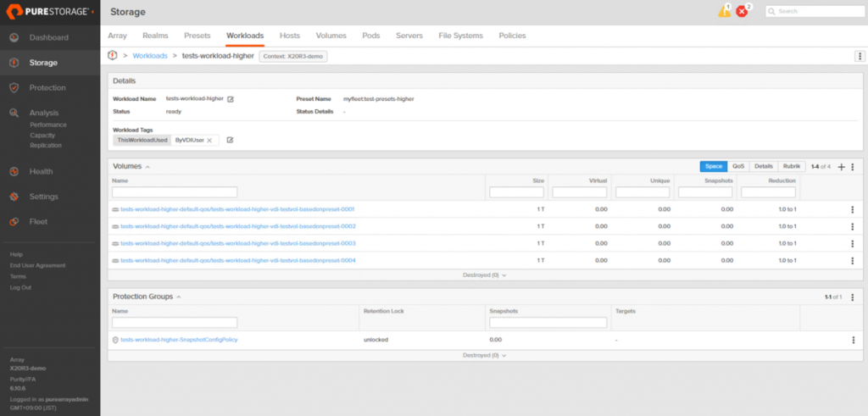Open the page options menu at top right
The height and width of the screenshot is (416, 868).
[x=860, y=56]
